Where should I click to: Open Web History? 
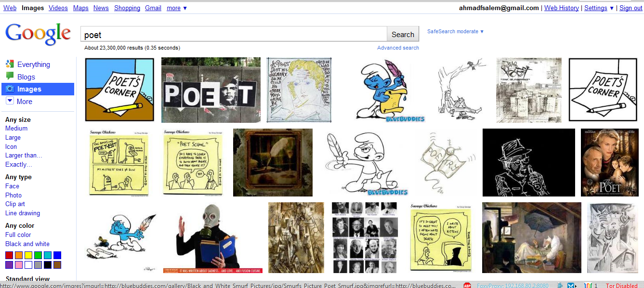pos(562,8)
